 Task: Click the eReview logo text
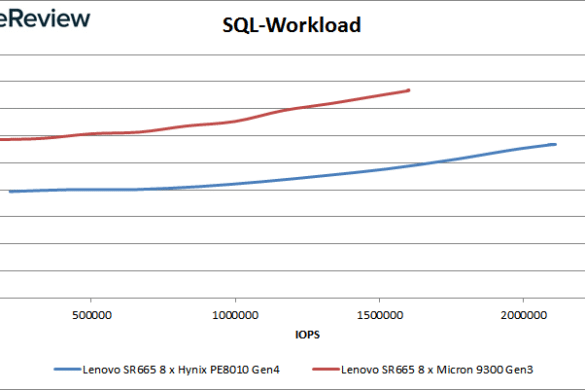click(45, 18)
